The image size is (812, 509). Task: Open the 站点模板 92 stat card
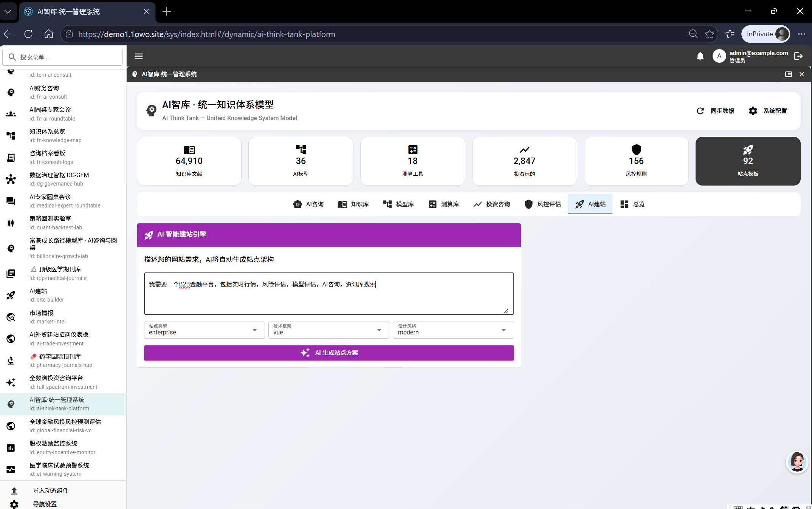748,161
